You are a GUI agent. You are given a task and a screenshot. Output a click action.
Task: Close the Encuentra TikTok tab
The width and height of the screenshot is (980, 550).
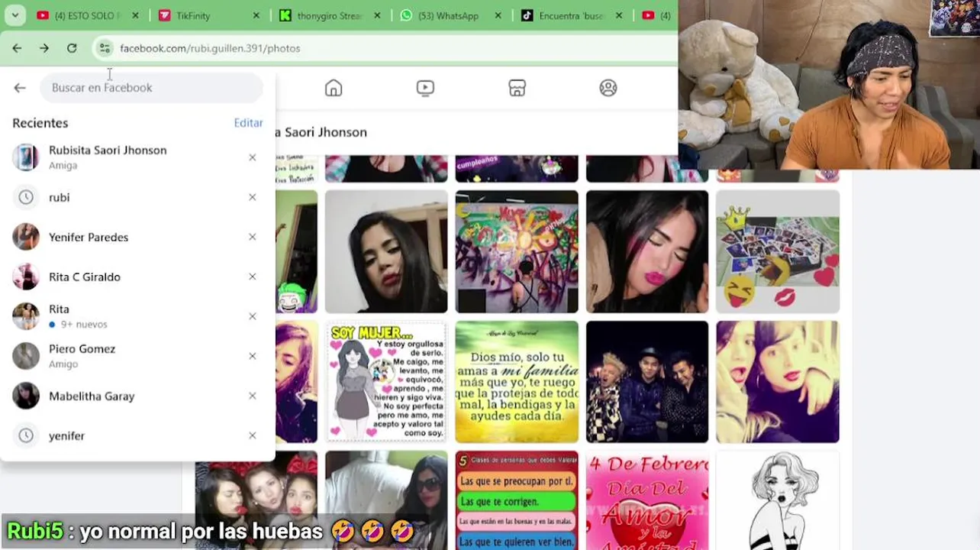[618, 15]
